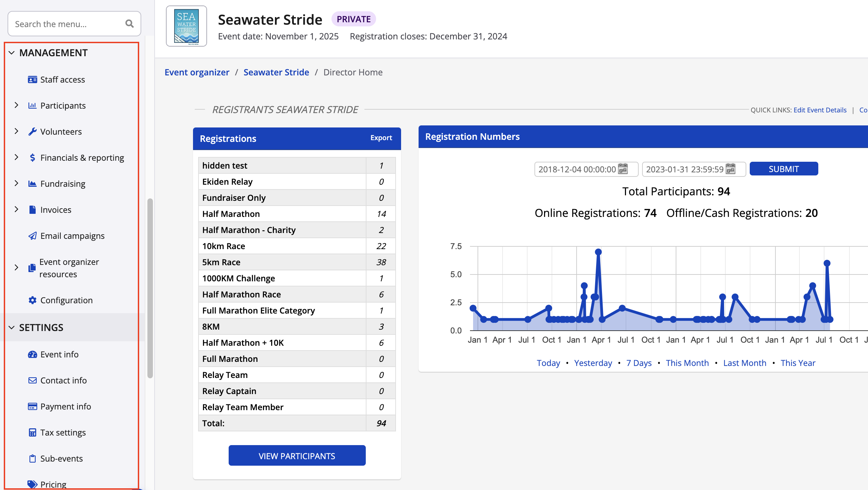Expand the Fundraising submenu chevron
868x490 pixels.
(x=16, y=183)
